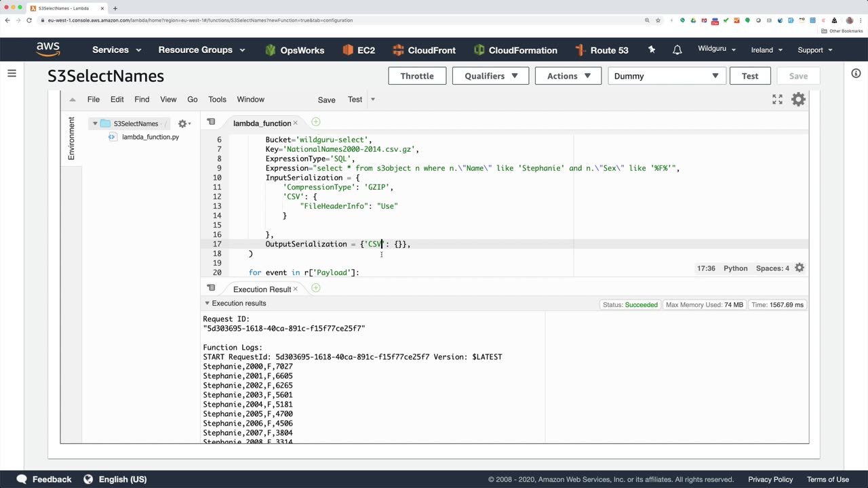Open the AWS hamburger side menu
Screen dimensions: 868x488
coord(12,73)
